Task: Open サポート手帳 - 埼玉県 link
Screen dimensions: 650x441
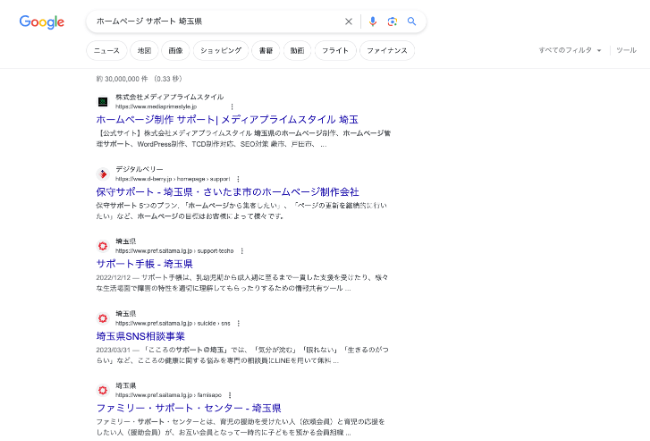Action: click(144, 264)
